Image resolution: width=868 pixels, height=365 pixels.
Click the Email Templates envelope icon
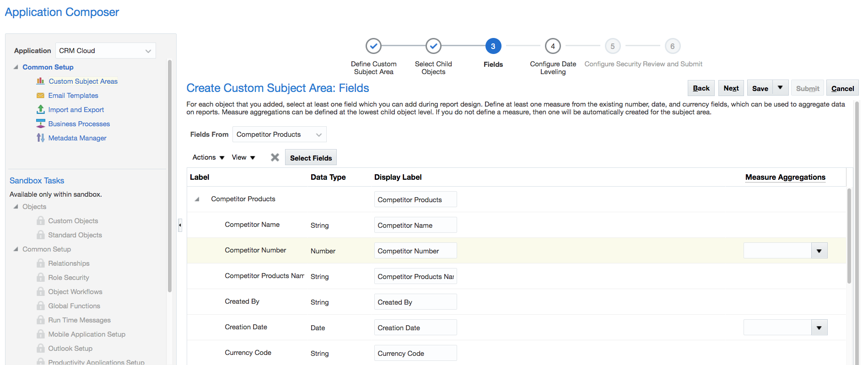pos(40,96)
